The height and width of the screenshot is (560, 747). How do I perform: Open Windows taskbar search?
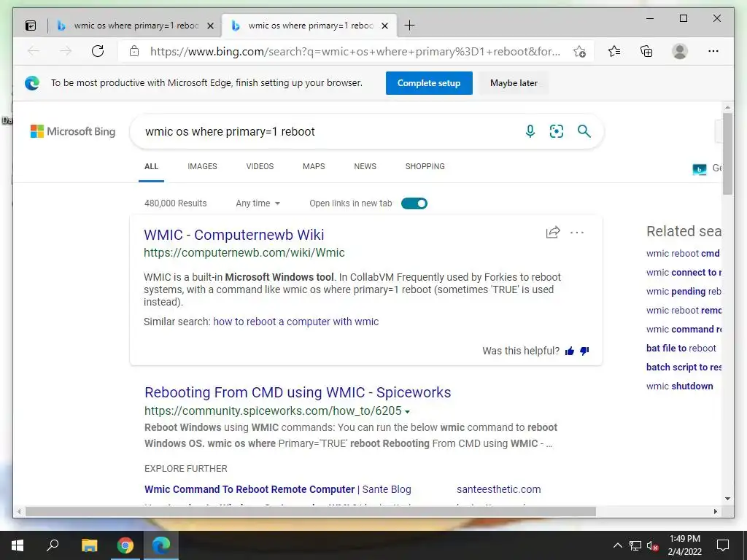[53, 545]
